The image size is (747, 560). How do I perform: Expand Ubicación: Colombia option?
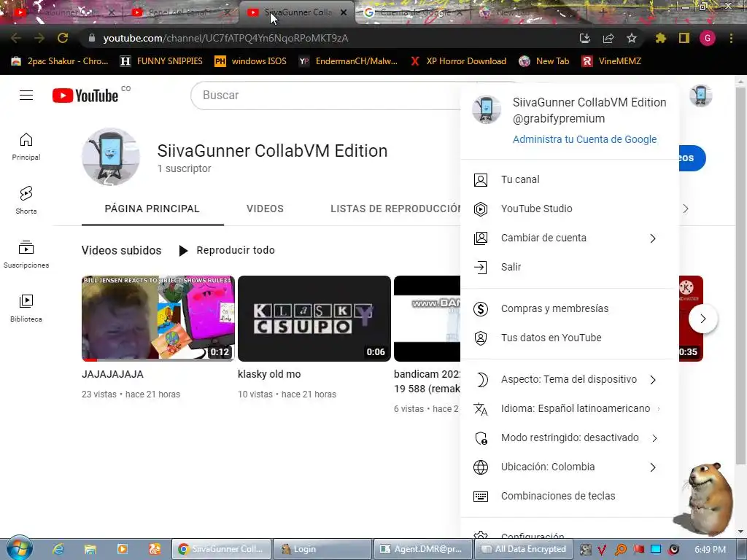click(569, 467)
